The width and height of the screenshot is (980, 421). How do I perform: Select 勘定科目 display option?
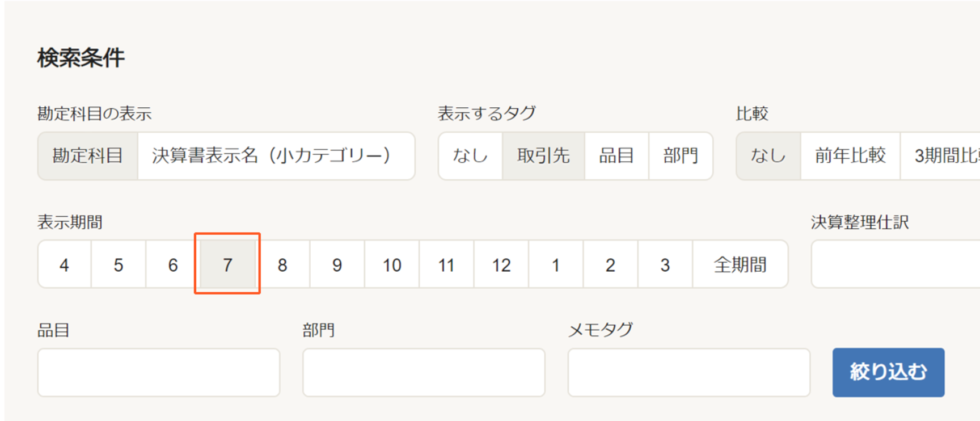(88, 156)
